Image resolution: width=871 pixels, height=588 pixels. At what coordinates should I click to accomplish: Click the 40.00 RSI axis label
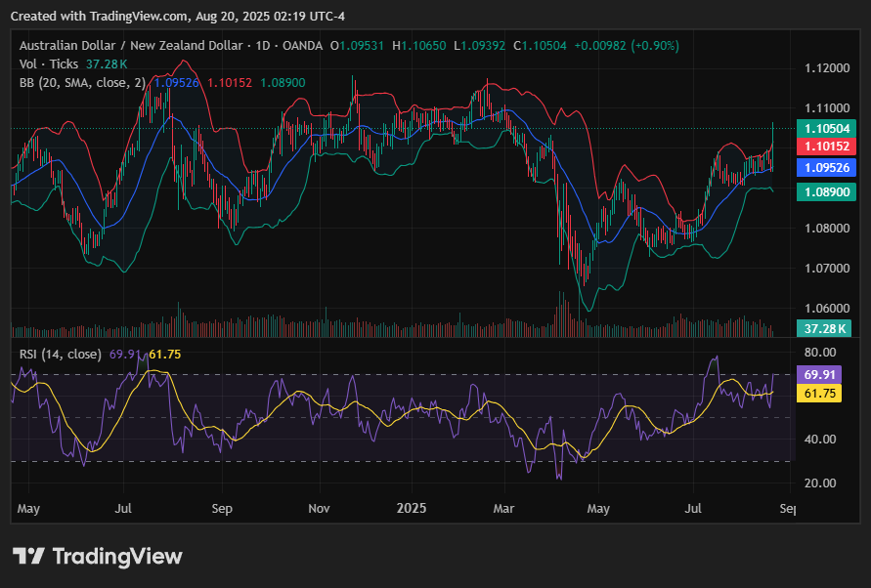pos(820,440)
